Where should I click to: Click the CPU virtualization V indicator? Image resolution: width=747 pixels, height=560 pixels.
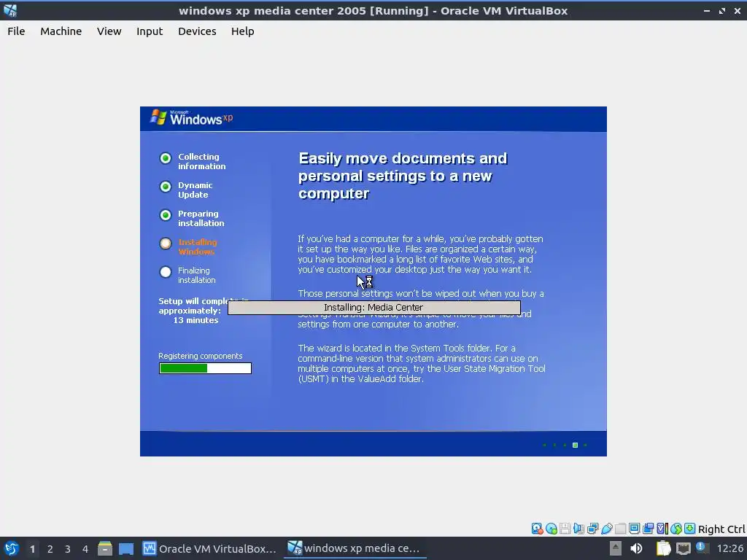click(662, 529)
